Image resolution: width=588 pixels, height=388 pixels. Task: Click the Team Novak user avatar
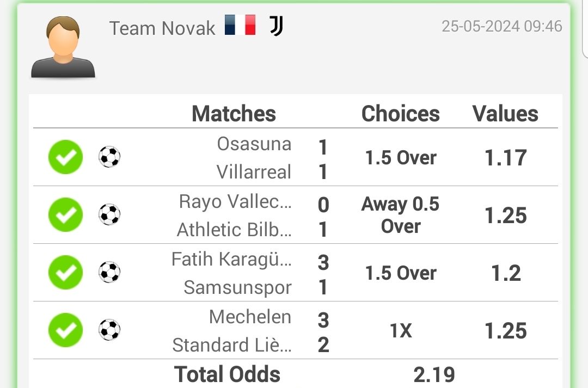[x=63, y=47]
